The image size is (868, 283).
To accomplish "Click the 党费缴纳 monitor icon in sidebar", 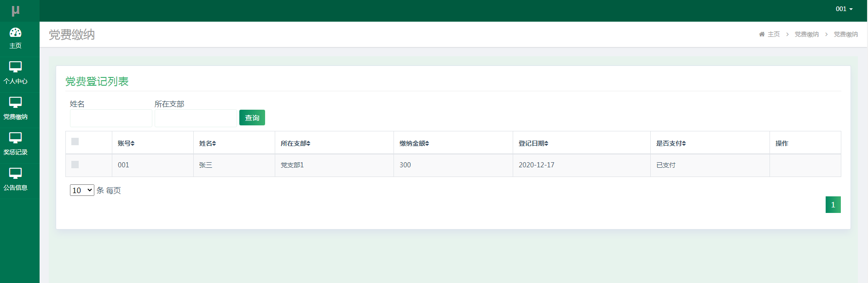I will (16, 103).
